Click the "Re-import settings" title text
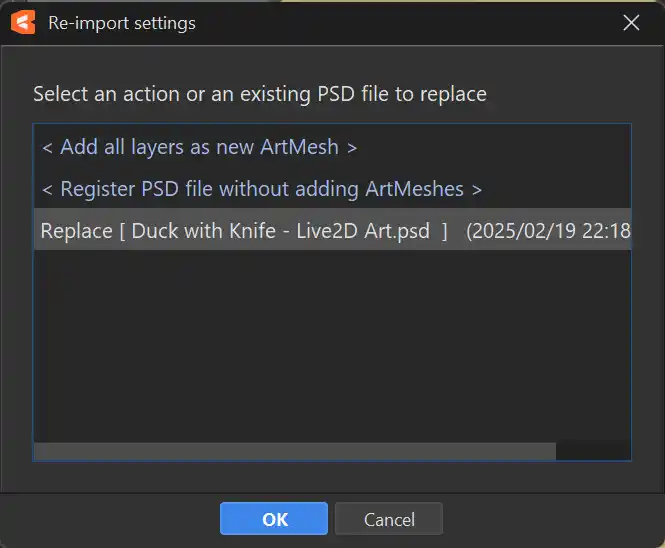The width and height of the screenshot is (665, 548). pos(122,22)
